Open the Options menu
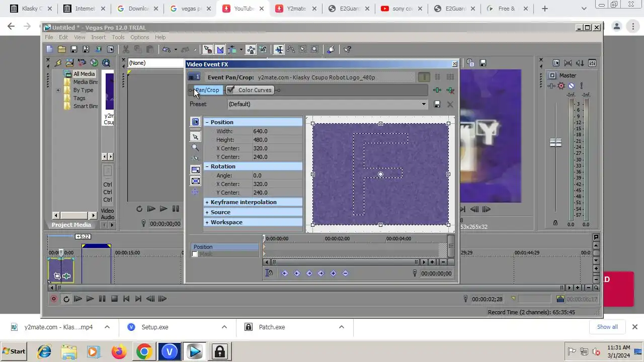644x362 pixels. coord(140,37)
